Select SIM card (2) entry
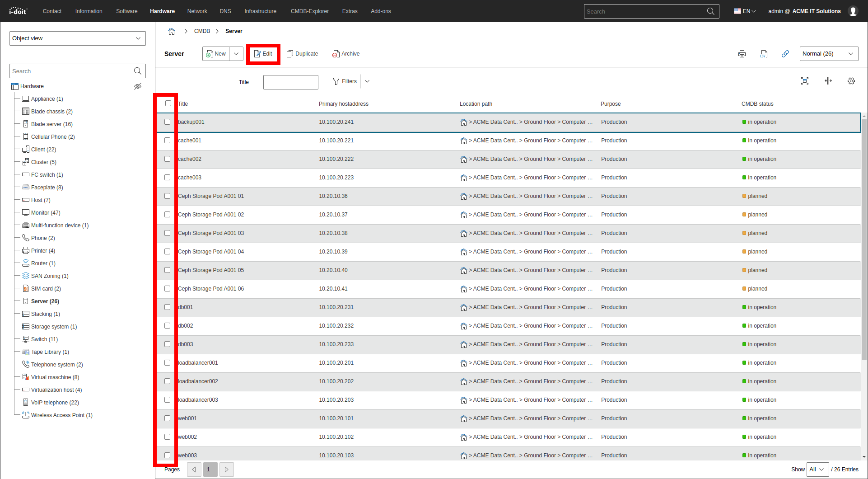 tap(46, 289)
